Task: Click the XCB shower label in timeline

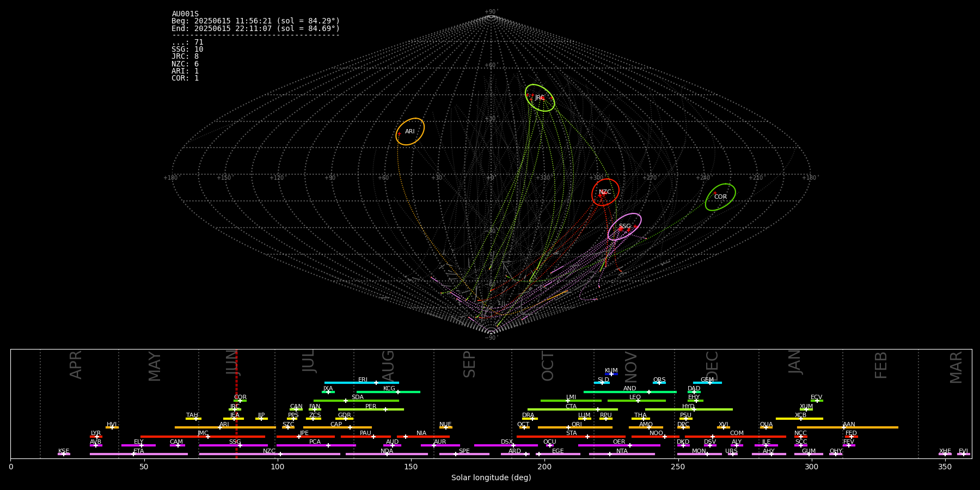Action: tap(800, 415)
